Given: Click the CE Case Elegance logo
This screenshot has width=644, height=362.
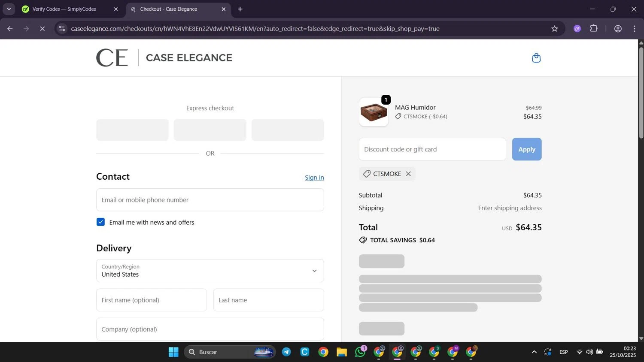Looking at the screenshot, I should [x=164, y=57].
